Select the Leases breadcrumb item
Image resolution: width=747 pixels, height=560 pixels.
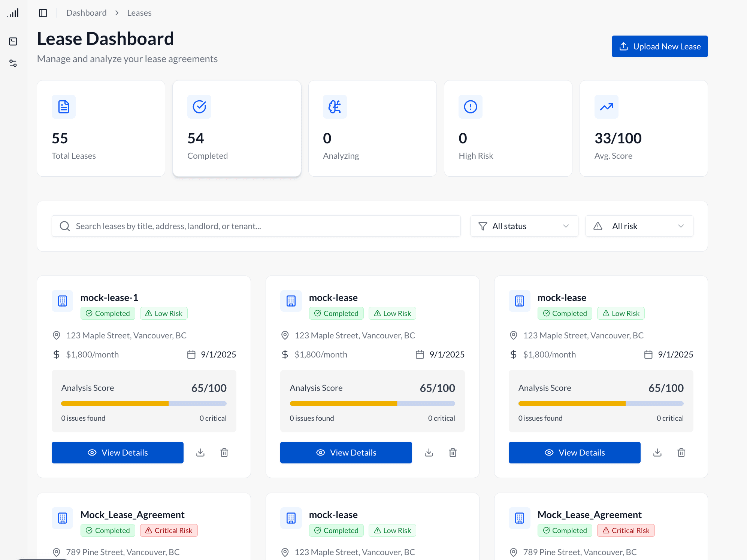pos(139,13)
